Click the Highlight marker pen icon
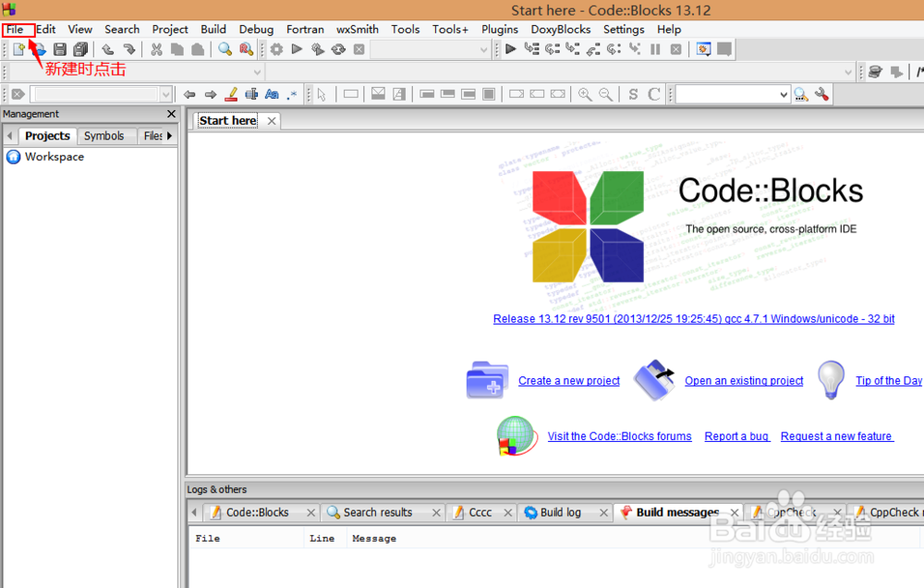 [231, 94]
